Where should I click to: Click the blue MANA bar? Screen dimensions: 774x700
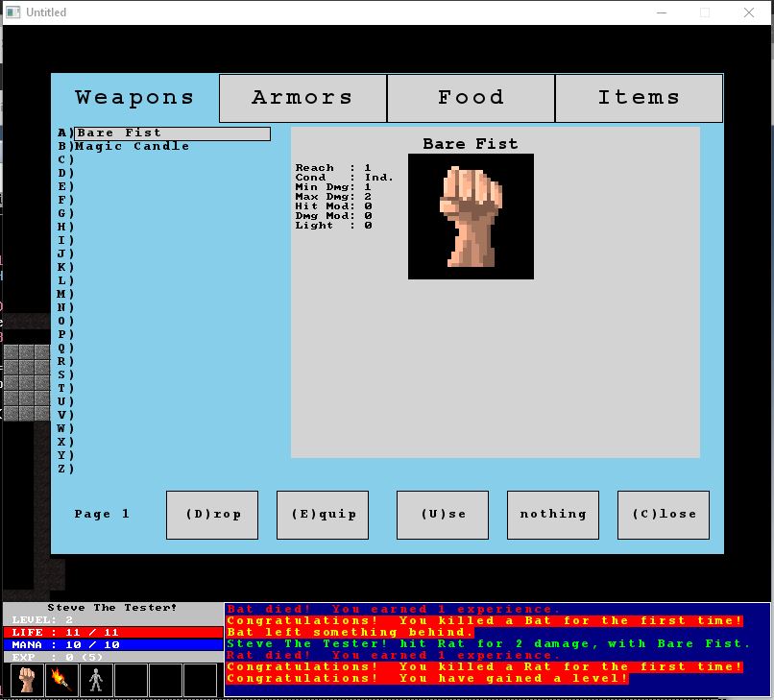pyautogui.click(x=112, y=644)
